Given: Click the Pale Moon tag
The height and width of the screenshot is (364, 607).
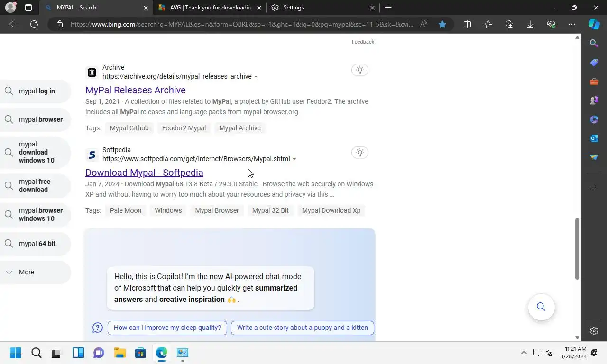Looking at the screenshot, I should pos(126,210).
